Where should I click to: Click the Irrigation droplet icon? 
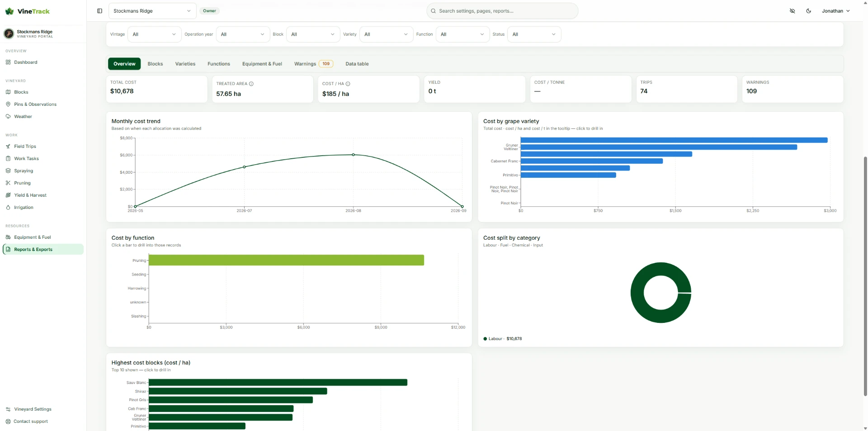[8, 208]
